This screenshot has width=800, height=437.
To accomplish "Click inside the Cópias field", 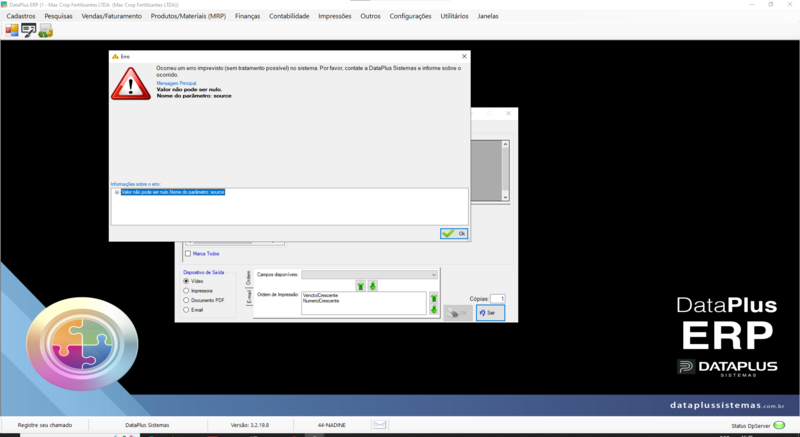I will tap(497, 299).
